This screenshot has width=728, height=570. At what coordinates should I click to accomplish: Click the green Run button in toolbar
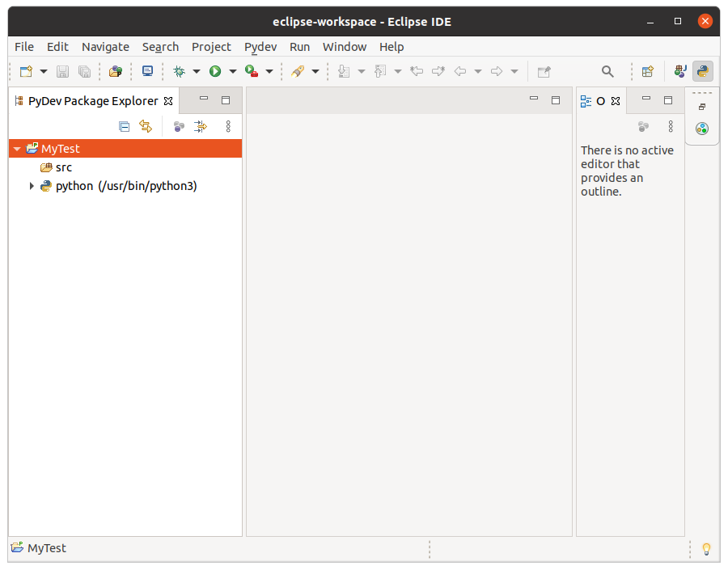[x=215, y=71]
